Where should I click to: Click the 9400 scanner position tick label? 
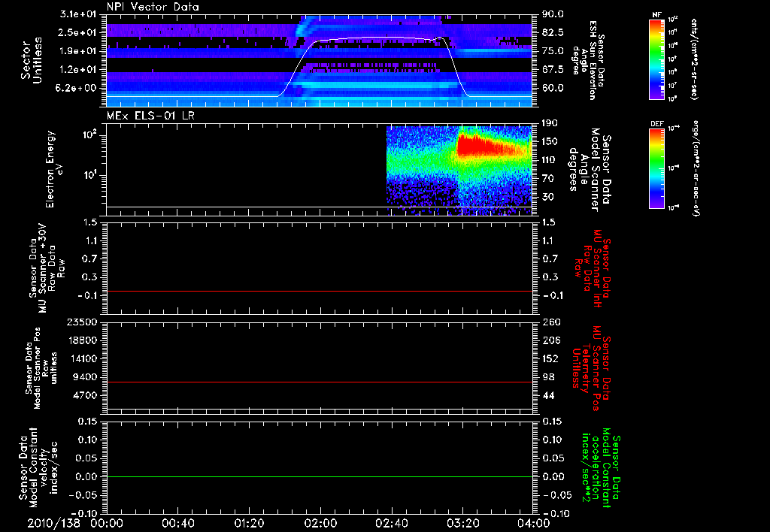pos(84,377)
